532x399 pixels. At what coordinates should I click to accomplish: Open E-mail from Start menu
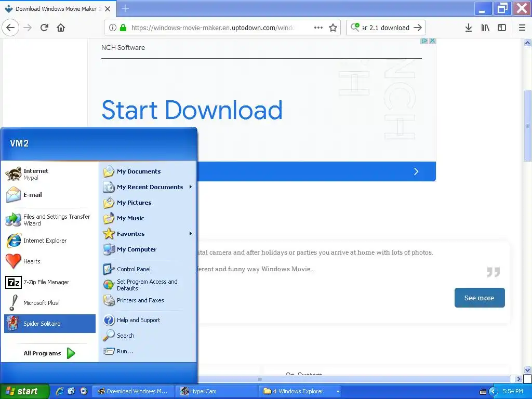[50, 195]
